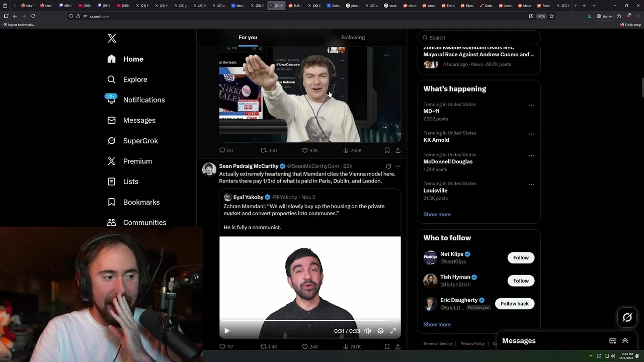Reply to the post with 90 replies
The image size is (644, 362).
click(x=226, y=150)
